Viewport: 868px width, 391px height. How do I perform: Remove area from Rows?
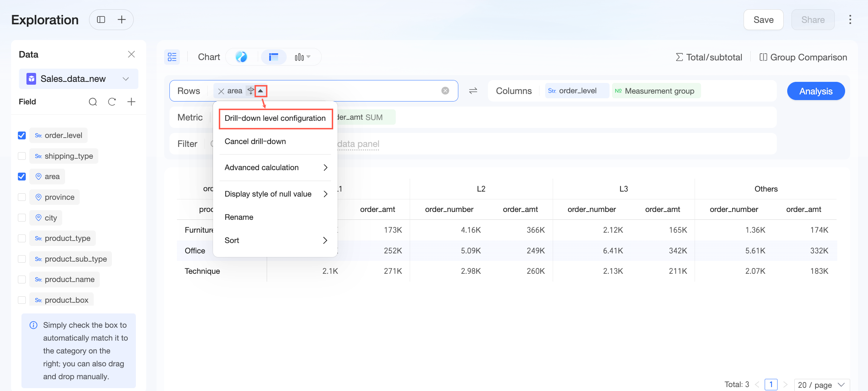221,91
